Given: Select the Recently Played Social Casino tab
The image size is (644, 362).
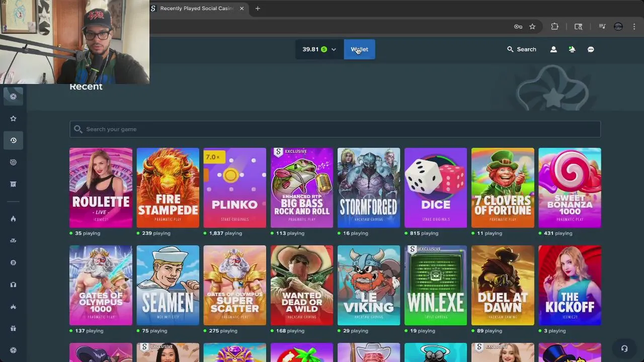Looking at the screenshot, I should 198,9.
